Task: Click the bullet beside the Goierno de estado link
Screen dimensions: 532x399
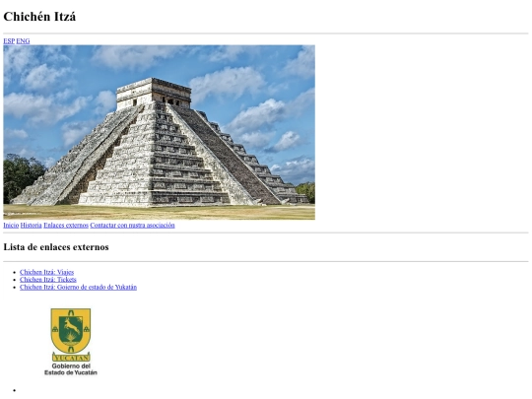Action: click(14, 288)
